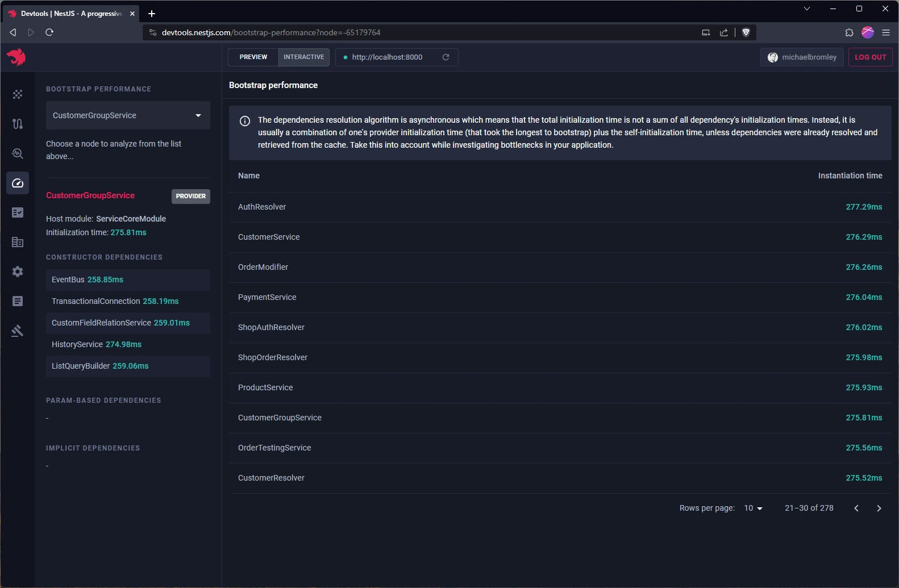Open the checklist audit sidebar icon
This screenshot has height=588, width=899.
tap(18, 212)
